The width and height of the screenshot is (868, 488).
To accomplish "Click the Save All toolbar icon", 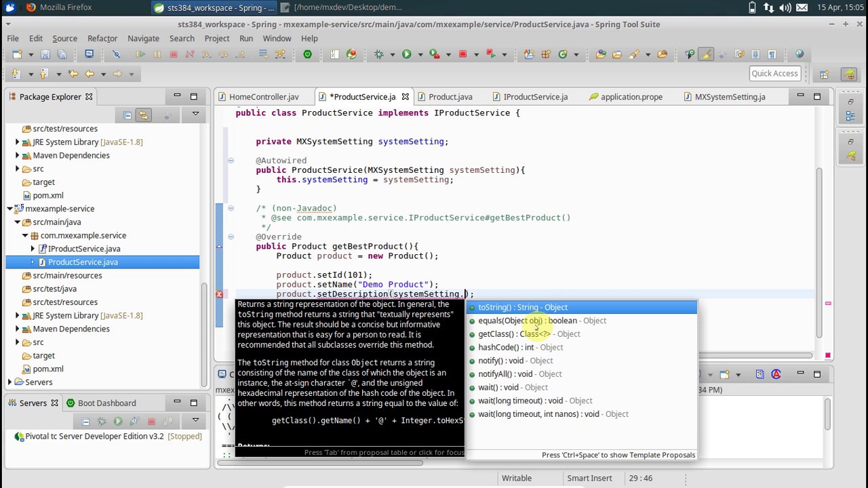I will click(x=61, y=54).
